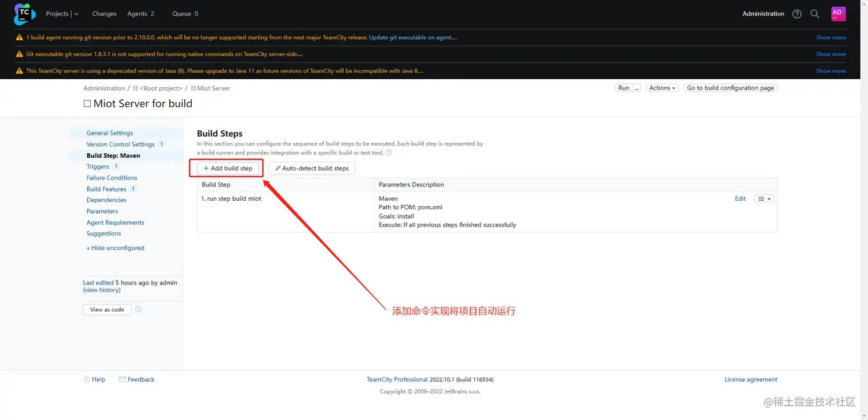Click the Miot Server project icon in breadcrumb
This screenshot has height=420, width=868.
193,88
